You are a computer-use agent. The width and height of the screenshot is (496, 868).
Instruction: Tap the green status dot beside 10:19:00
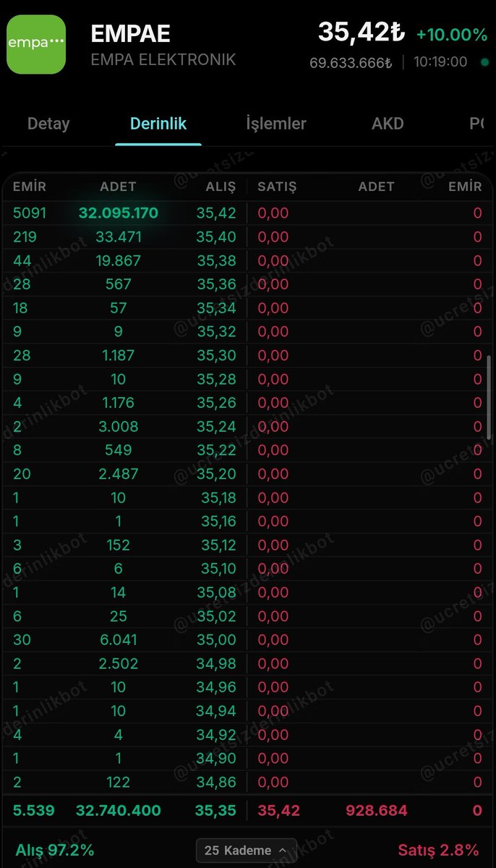[x=484, y=62]
